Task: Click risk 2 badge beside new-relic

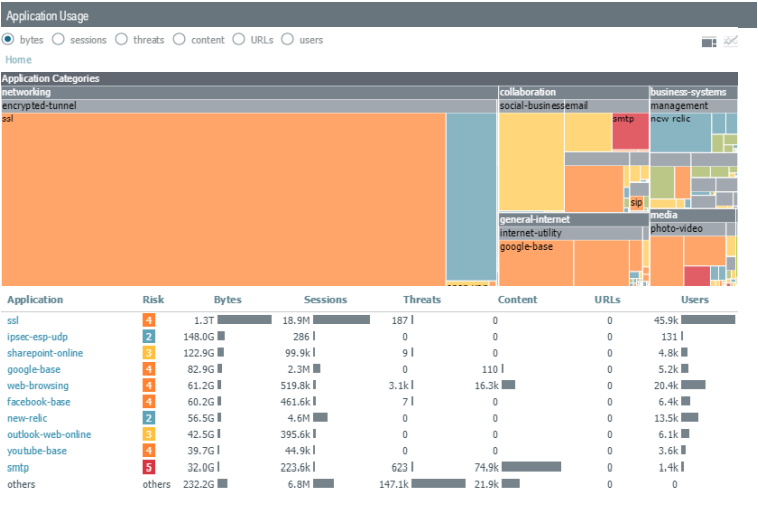Action: [x=148, y=418]
